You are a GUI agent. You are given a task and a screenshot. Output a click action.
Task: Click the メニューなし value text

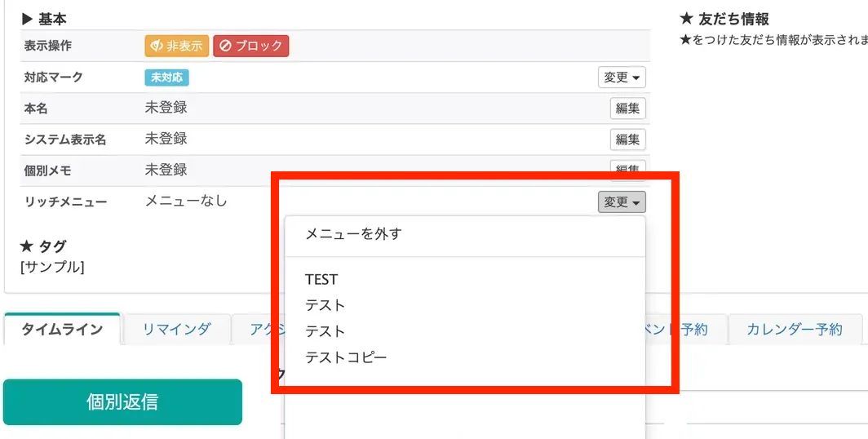pos(186,201)
